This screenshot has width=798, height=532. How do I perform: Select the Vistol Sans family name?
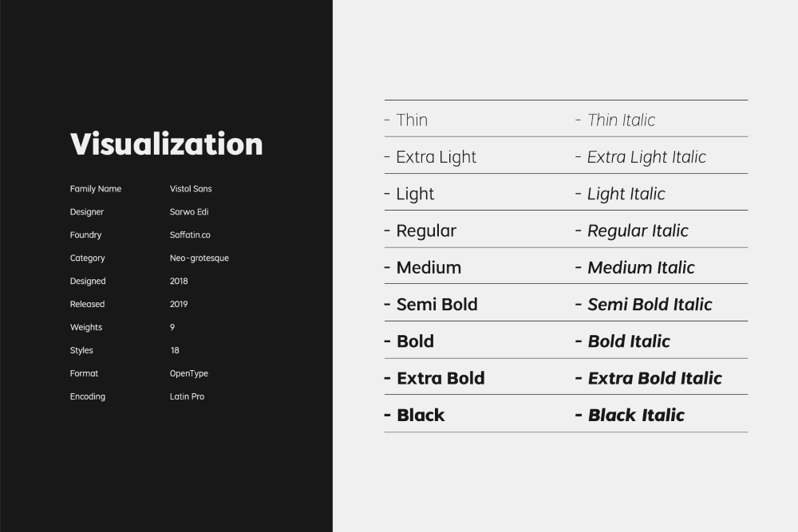(x=191, y=189)
